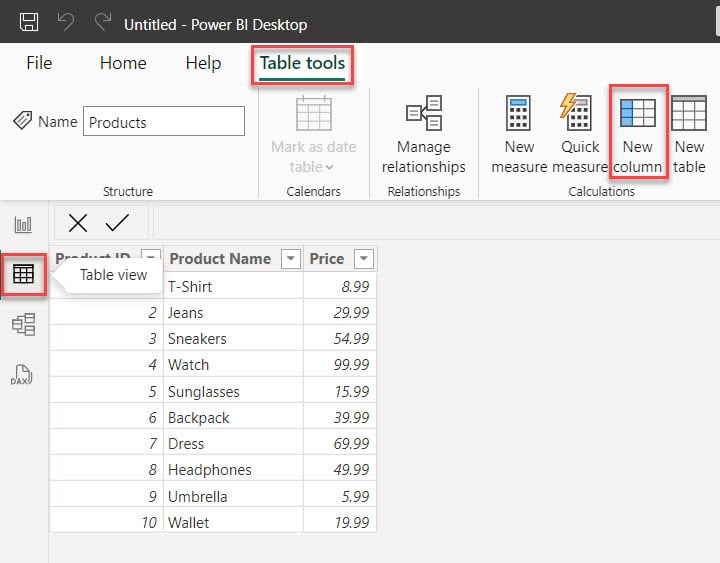Select Product ID cell 5
Image resolution: width=720 pixels, height=563 pixels.
107,391
